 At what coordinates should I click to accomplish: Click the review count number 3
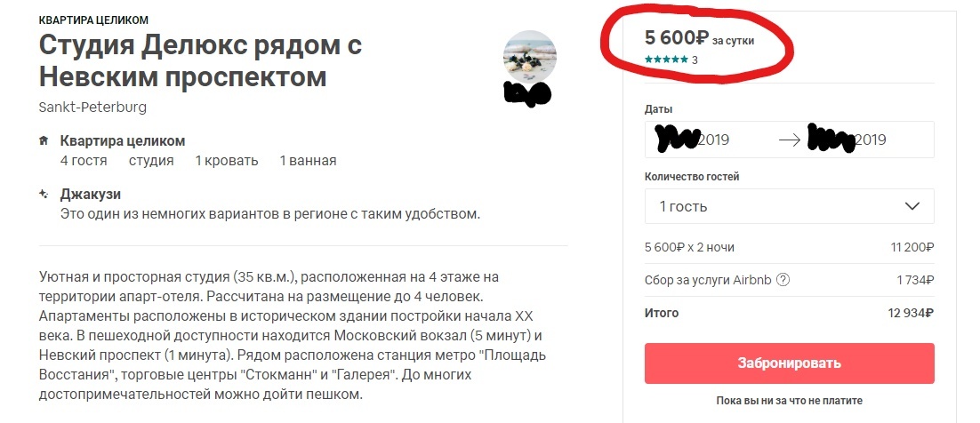[x=695, y=60]
